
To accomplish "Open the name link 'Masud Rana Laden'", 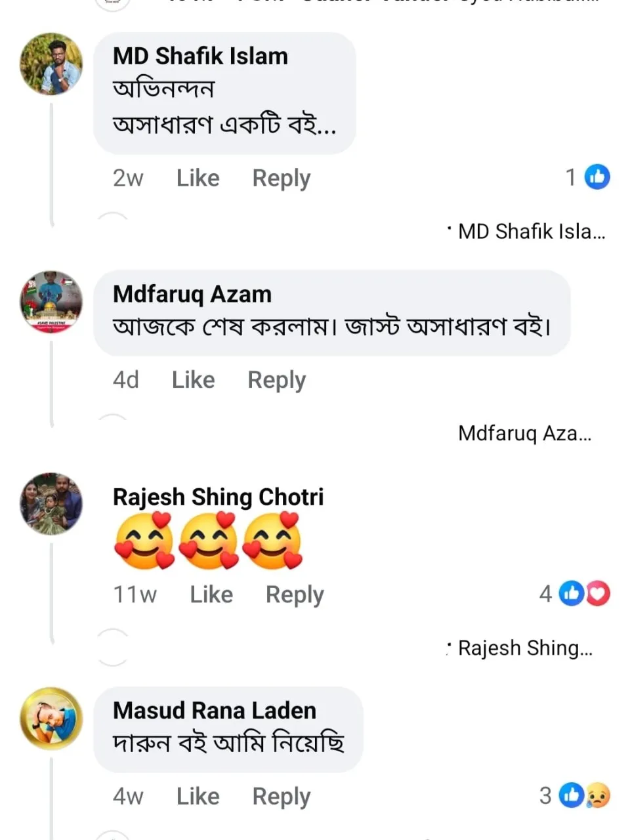I will (x=214, y=710).
